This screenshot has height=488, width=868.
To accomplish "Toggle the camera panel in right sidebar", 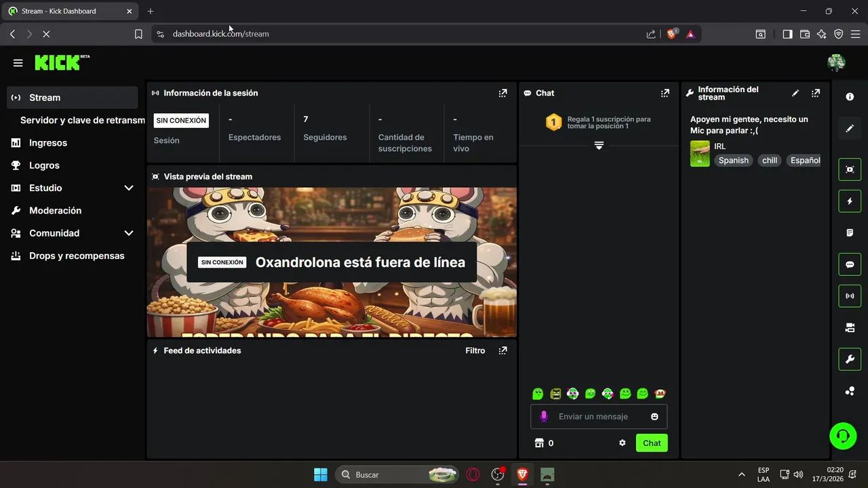I will click(x=850, y=327).
